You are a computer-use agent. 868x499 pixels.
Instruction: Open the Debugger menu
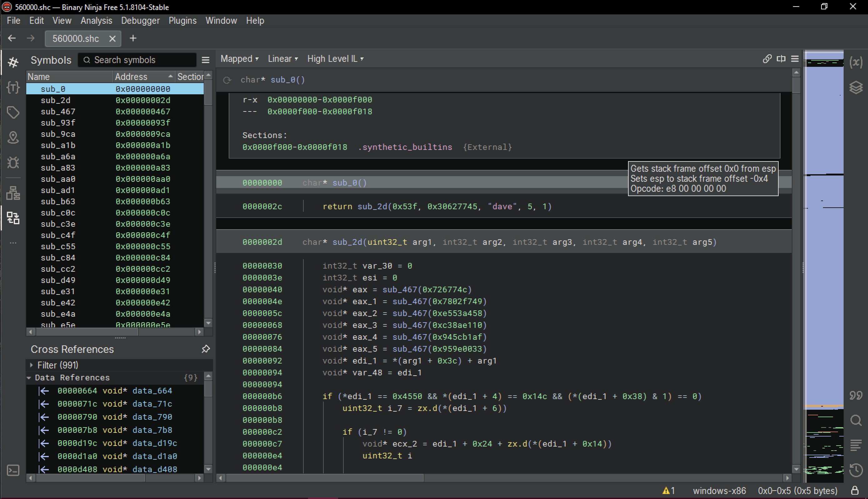click(x=140, y=21)
